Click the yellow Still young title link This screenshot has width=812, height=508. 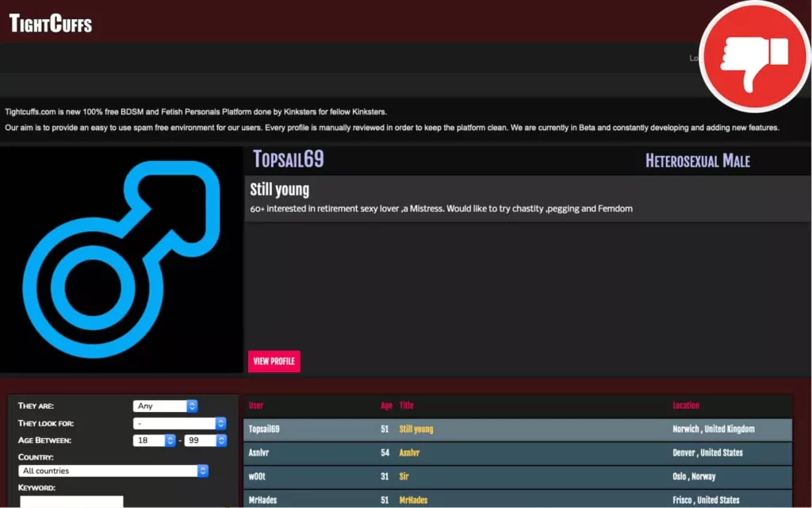416,429
